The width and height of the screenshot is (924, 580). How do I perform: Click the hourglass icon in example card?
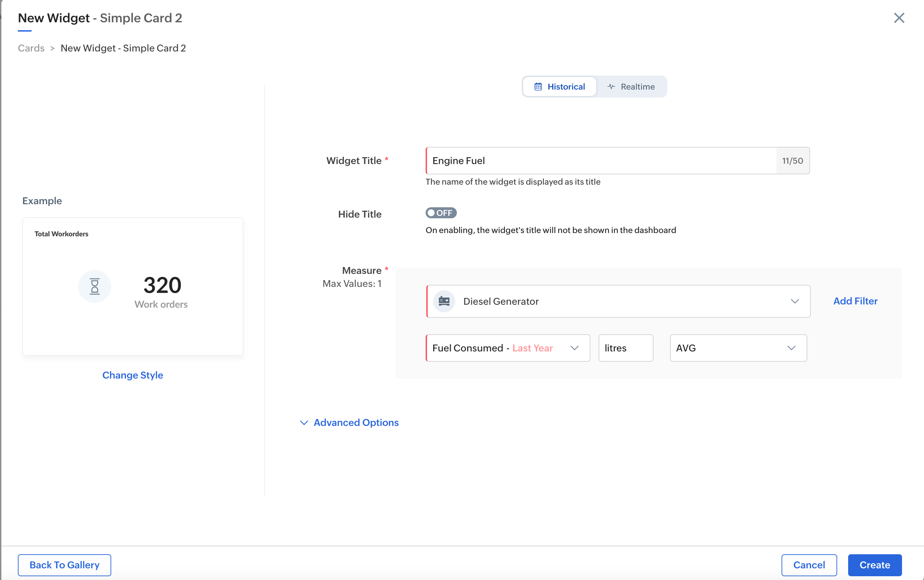pyautogui.click(x=94, y=287)
